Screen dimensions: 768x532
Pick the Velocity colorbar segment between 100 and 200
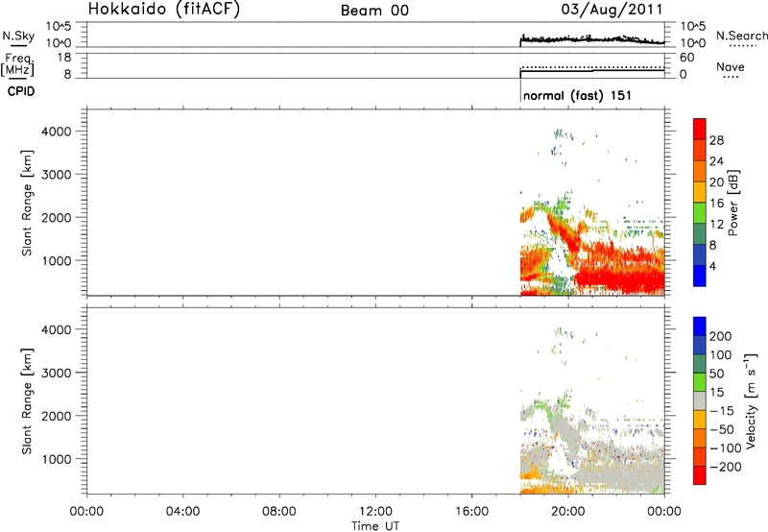(x=700, y=345)
